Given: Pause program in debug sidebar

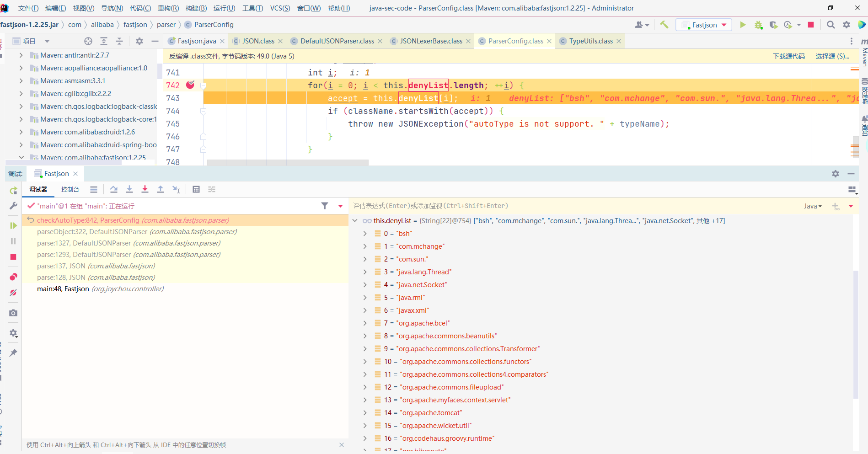Looking at the screenshot, I should coord(13,241).
